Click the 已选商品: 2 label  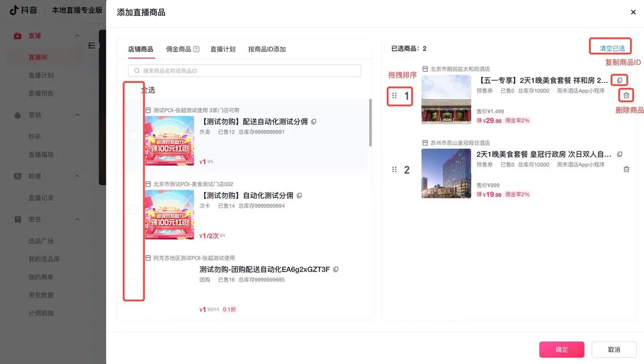click(409, 49)
